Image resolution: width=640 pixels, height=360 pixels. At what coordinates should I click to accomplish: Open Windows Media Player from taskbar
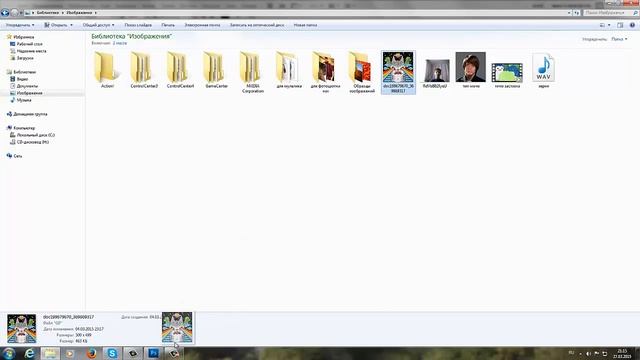coord(70,353)
